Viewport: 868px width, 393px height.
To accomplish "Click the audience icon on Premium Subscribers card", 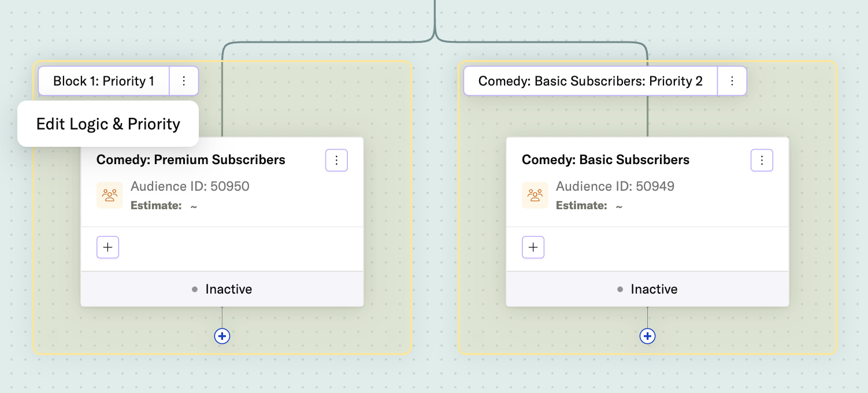I will pyautogui.click(x=109, y=195).
